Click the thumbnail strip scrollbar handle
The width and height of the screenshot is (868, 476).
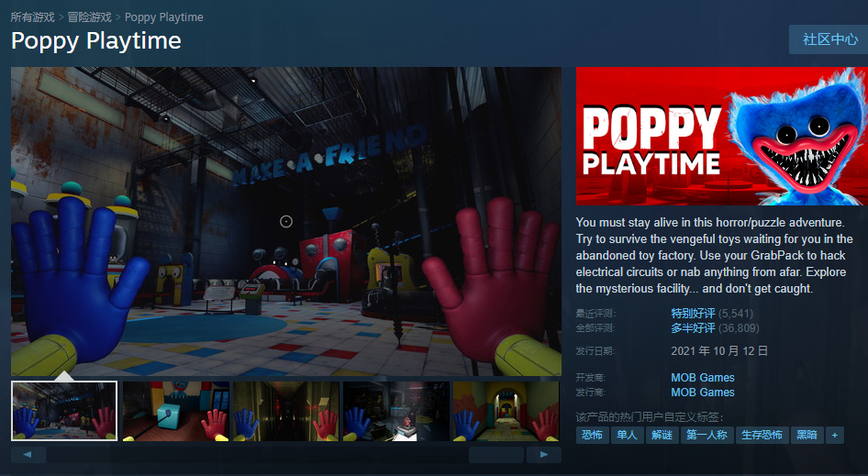pos(495,454)
